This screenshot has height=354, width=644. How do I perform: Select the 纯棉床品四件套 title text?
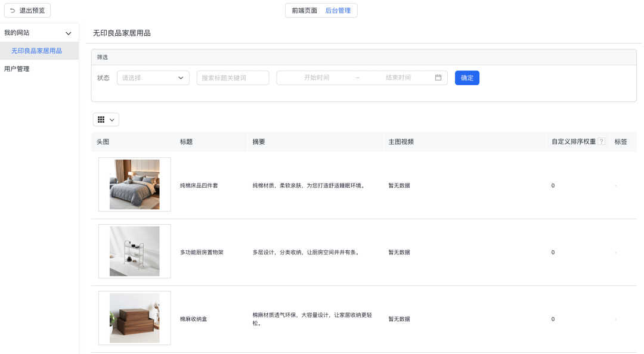coord(199,185)
